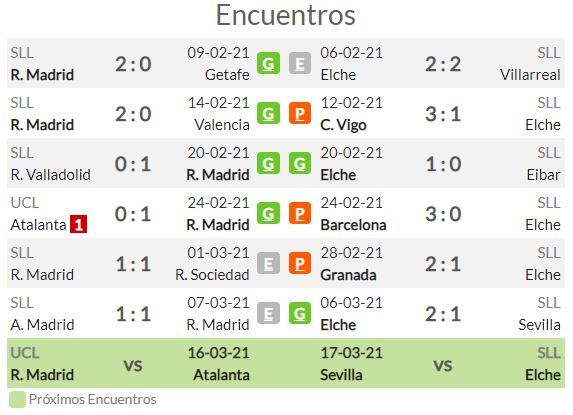
Task: Open the Villarreal team link
Action: 530,75
